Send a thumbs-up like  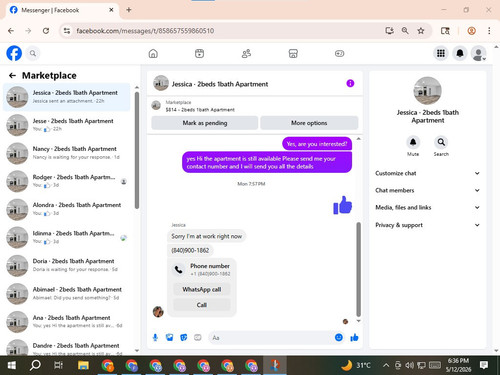[354, 338]
